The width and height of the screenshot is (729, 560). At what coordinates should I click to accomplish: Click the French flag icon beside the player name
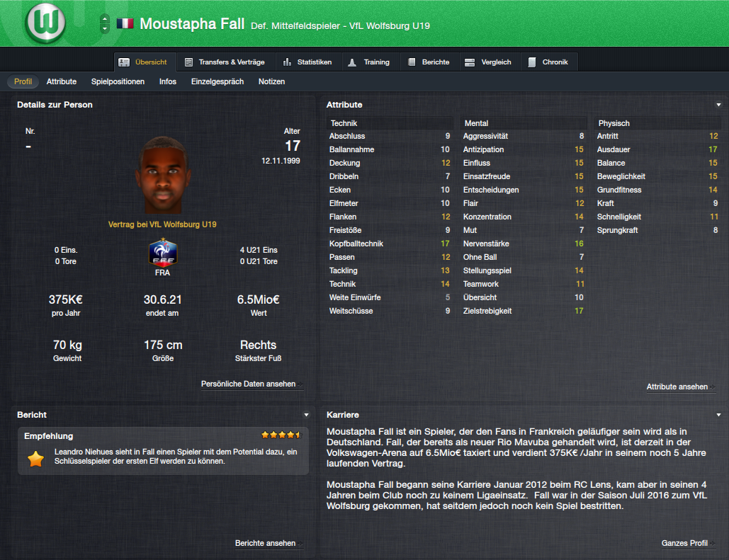pos(125,23)
